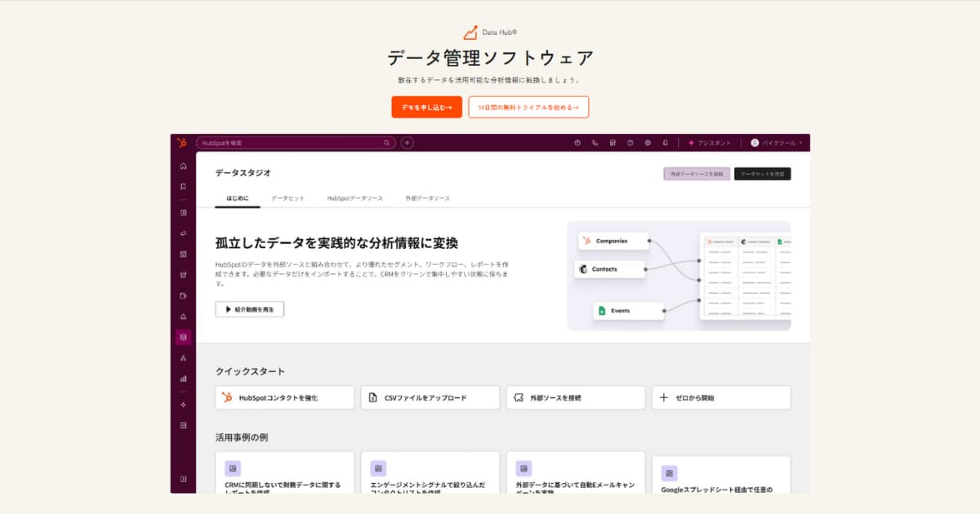Click the HubSpot sprocket logo
The image size is (980, 514).
[182, 143]
